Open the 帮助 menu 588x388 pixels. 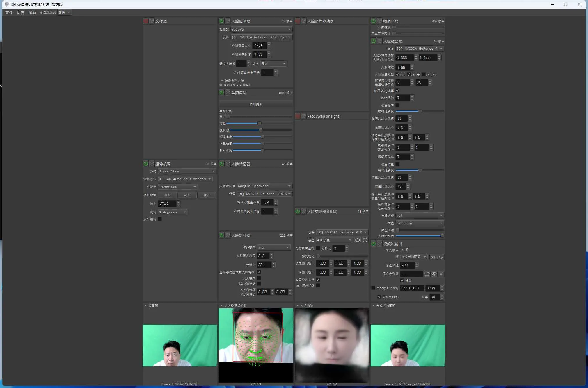click(32, 12)
